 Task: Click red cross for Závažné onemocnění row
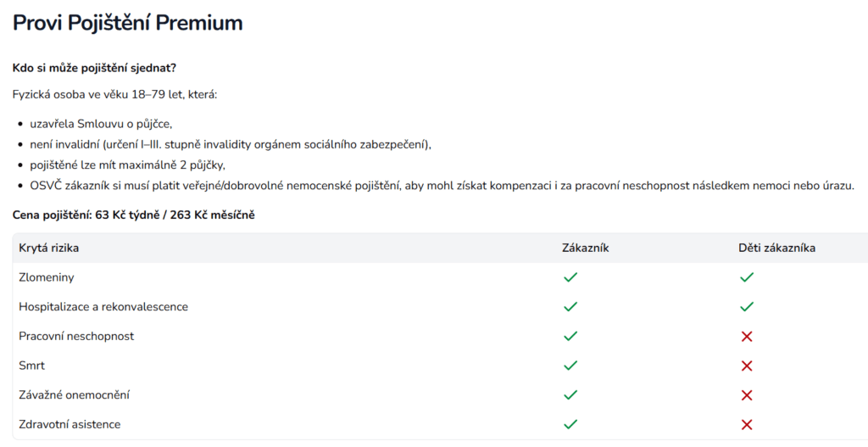pos(747,395)
